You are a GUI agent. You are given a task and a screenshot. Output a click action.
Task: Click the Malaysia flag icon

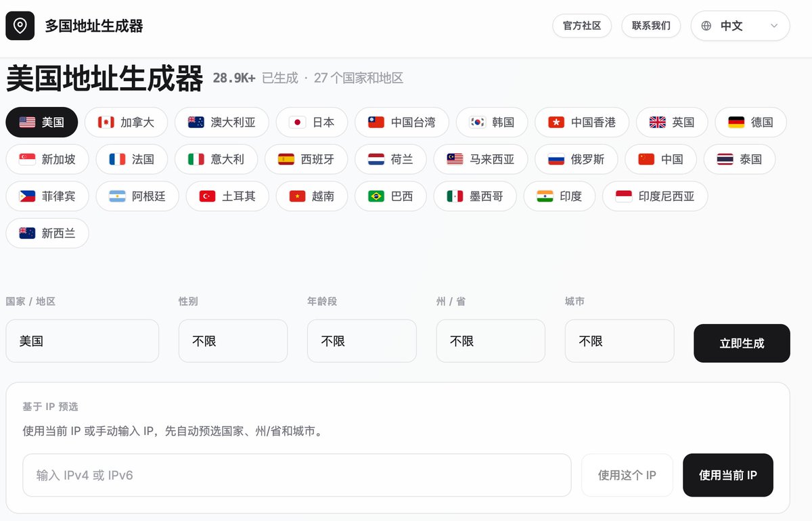(455, 160)
